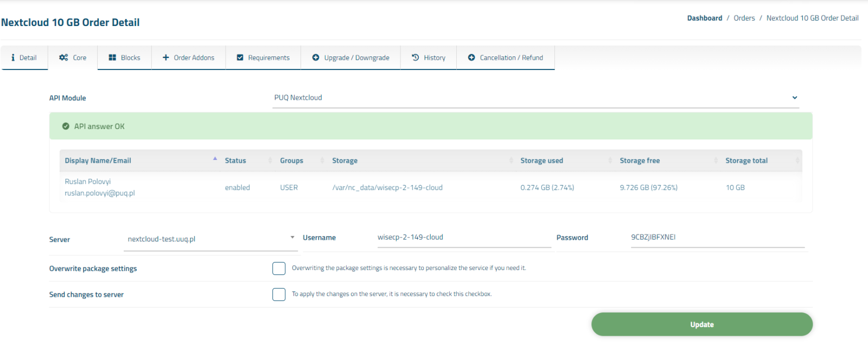Click email ruslan.polovyi@puq.pl
Viewport: 868px width, 352px height.
tap(99, 193)
